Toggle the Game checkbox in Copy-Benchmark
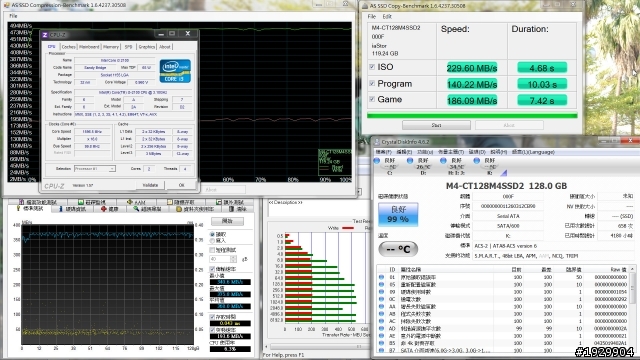Screen dimensions: 640x360 coord(372,99)
